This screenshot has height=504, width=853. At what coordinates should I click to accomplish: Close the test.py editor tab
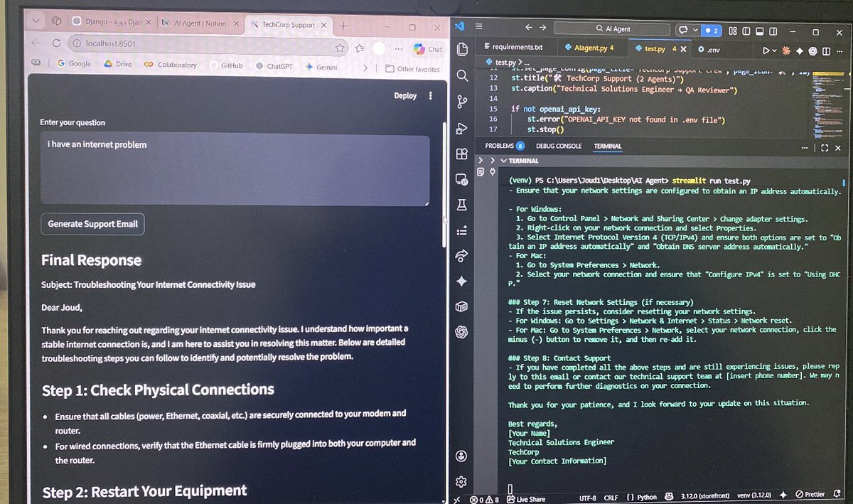click(x=684, y=49)
